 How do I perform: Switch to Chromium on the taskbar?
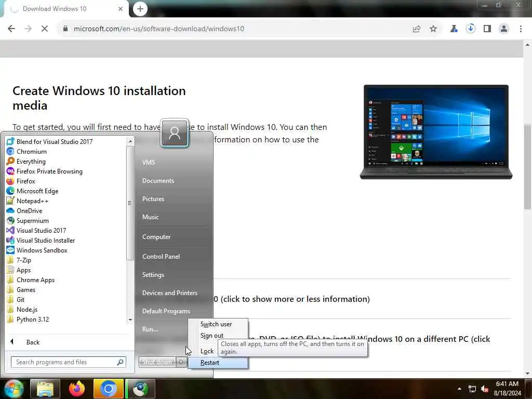click(109, 389)
